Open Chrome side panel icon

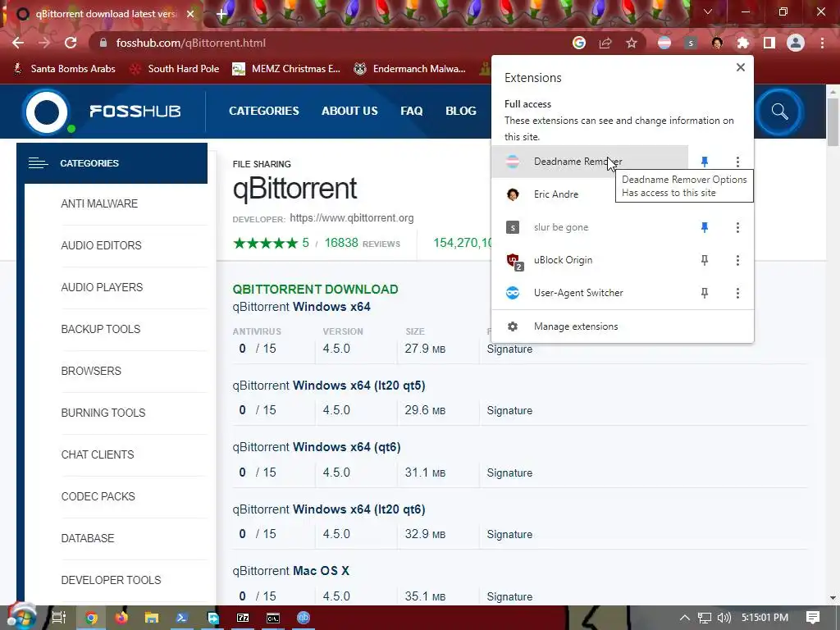pyautogui.click(x=769, y=43)
